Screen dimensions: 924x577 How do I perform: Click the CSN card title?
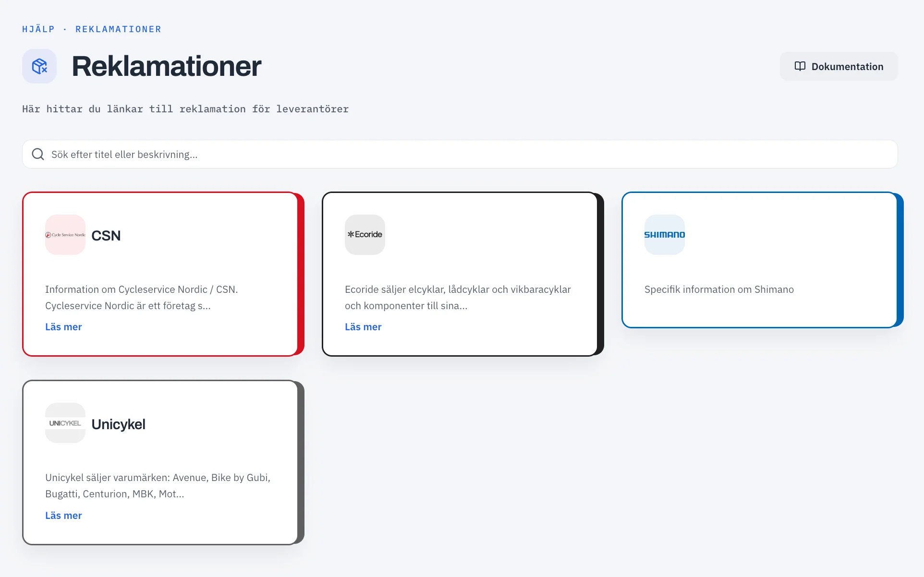[106, 236]
